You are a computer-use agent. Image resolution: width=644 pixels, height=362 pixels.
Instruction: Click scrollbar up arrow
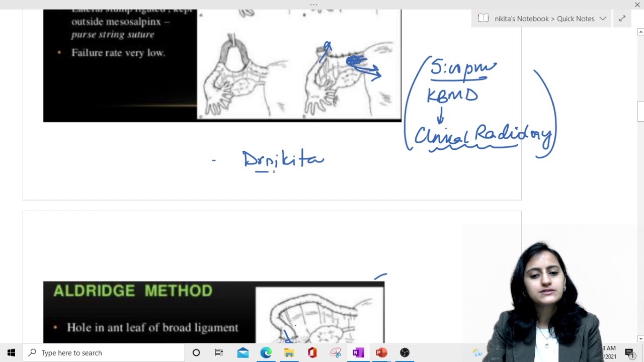point(640,32)
